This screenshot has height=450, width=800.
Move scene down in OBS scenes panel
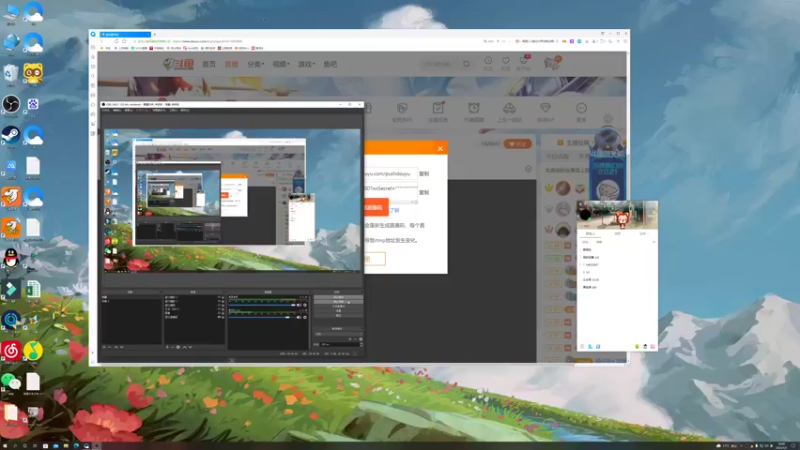click(121, 346)
